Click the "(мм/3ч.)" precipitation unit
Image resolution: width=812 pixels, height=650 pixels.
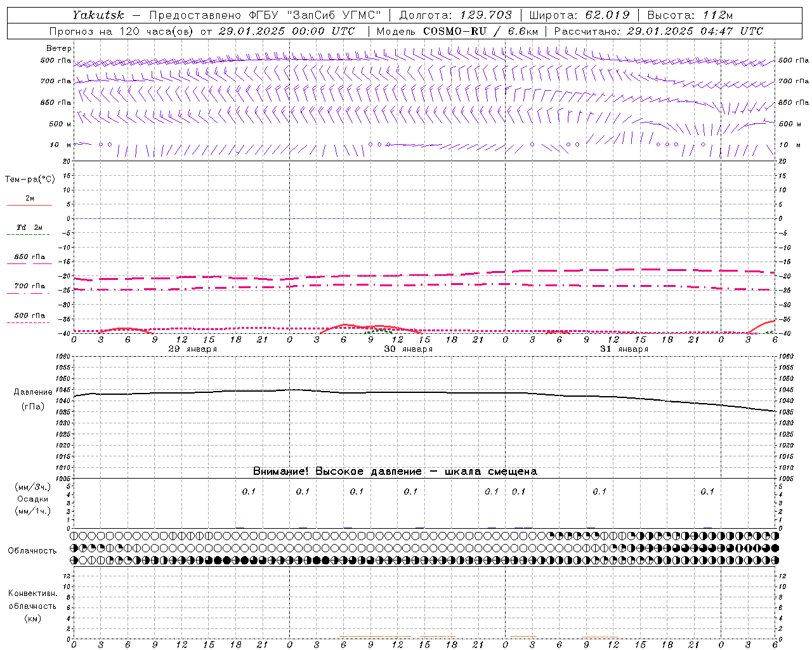[x=33, y=487]
